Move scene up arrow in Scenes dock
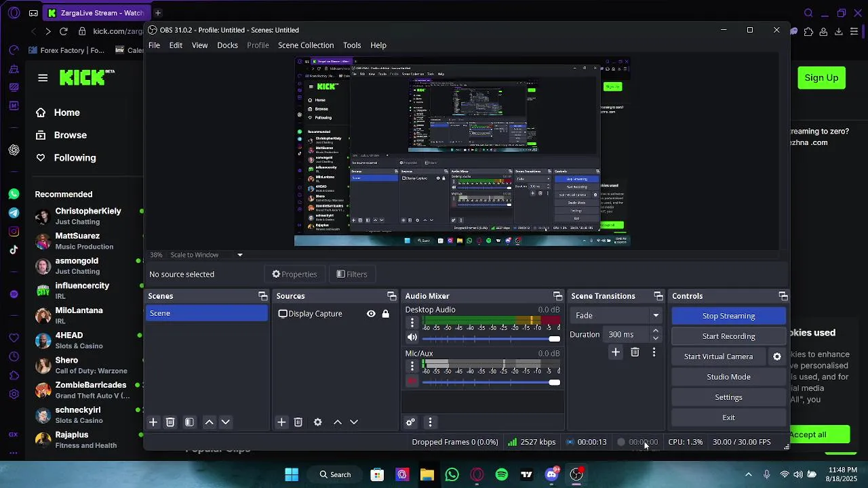The image size is (868, 488). point(210,422)
